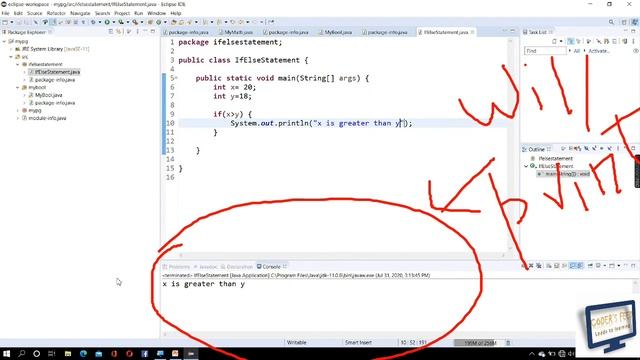Screen dimensions: 640x360
Task: Switch to MyMath.java editor tab
Action: click(238, 32)
